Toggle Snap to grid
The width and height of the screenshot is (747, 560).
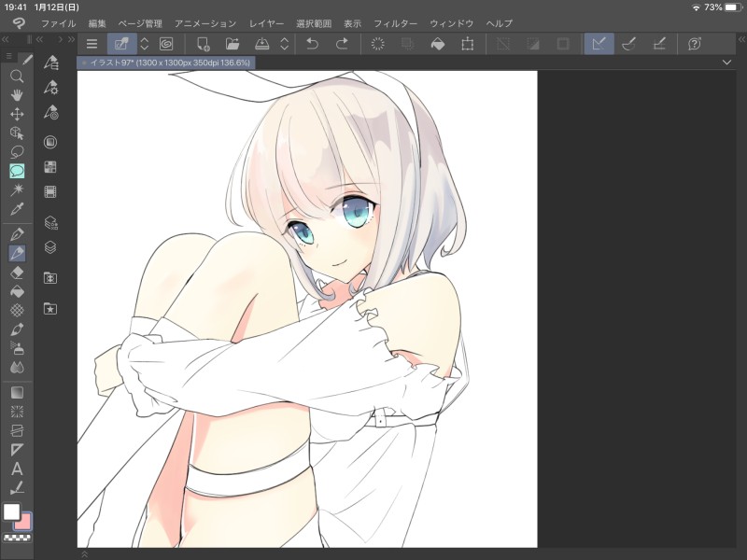click(659, 44)
